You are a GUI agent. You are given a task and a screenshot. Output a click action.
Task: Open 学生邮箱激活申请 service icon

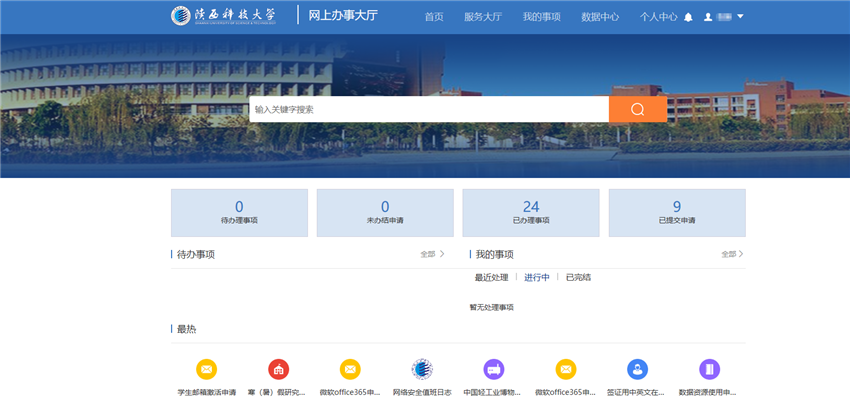pyautogui.click(x=206, y=369)
